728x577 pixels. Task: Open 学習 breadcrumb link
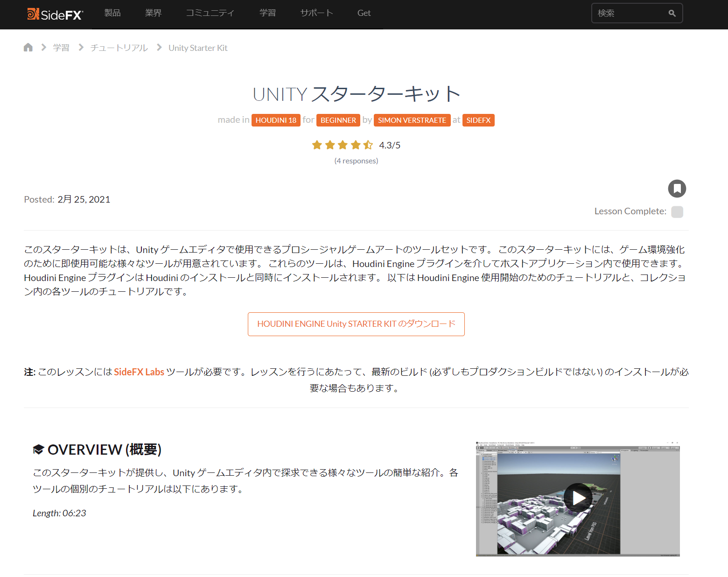tap(61, 48)
